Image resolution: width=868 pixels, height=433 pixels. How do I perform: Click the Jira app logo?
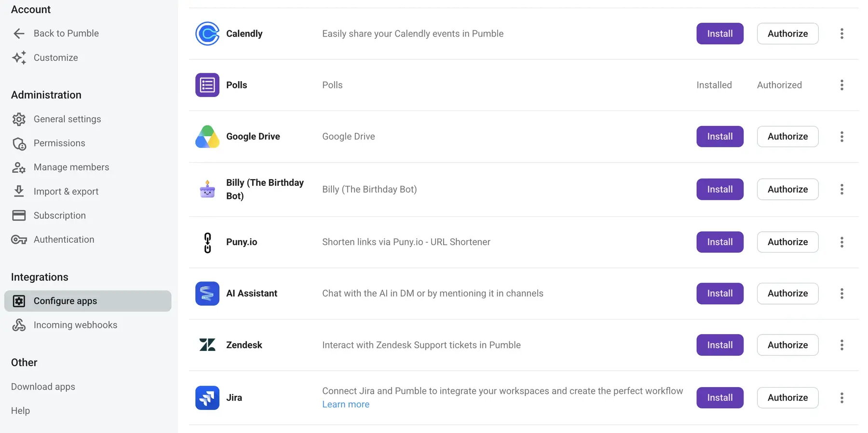point(207,398)
